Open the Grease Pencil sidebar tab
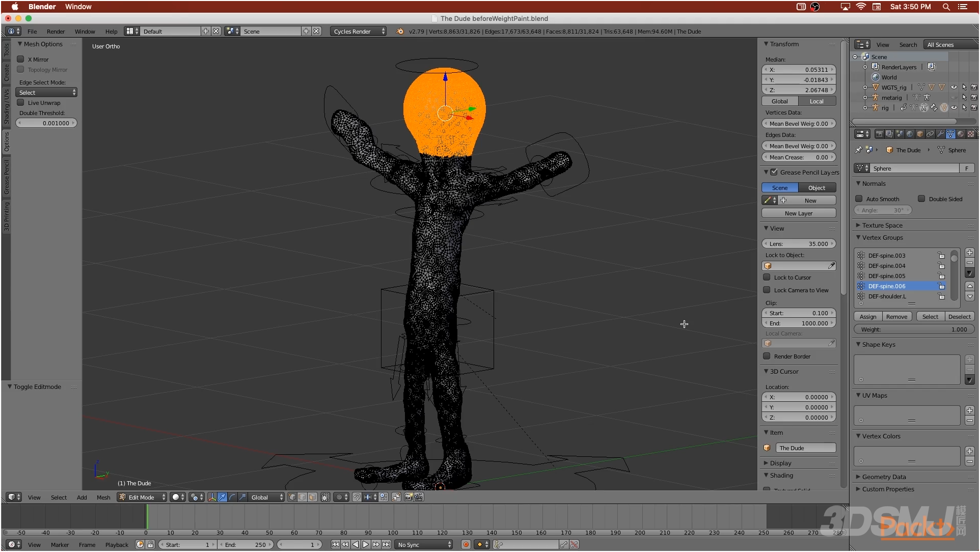Screen dimensions: 980x552 pos(7,177)
